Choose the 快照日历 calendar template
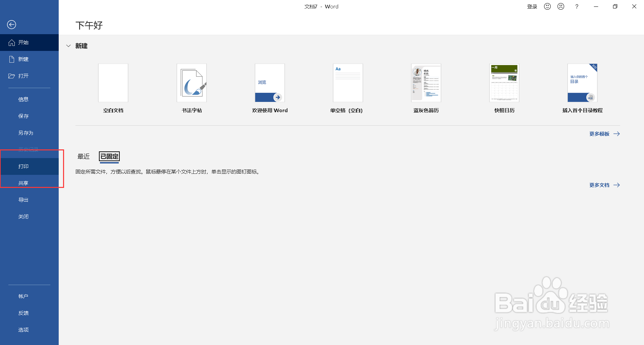Screen dimensions: 644x345 coord(504,88)
